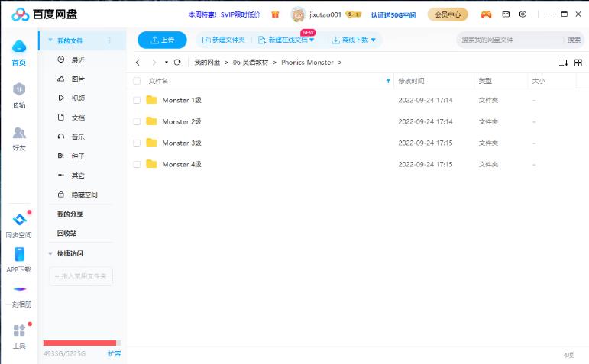The width and height of the screenshot is (589, 364).
Task: Open the mail message icon
Action: [x=506, y=14]
